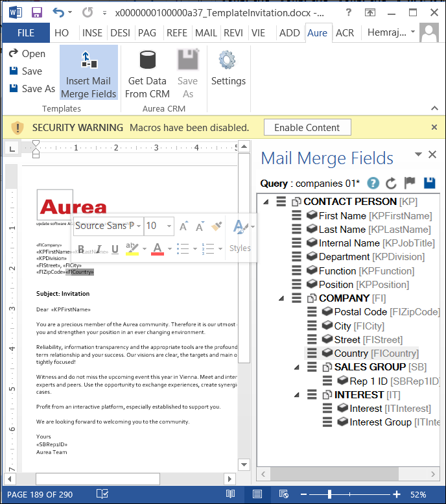Screen dimensions: 446x504
Task: Open font name dropdown in mini toolbar
Action: coord(139,226)
